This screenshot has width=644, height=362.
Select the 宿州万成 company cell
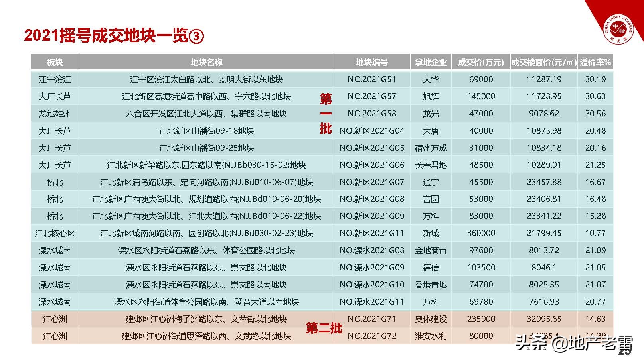pos(431,148)
